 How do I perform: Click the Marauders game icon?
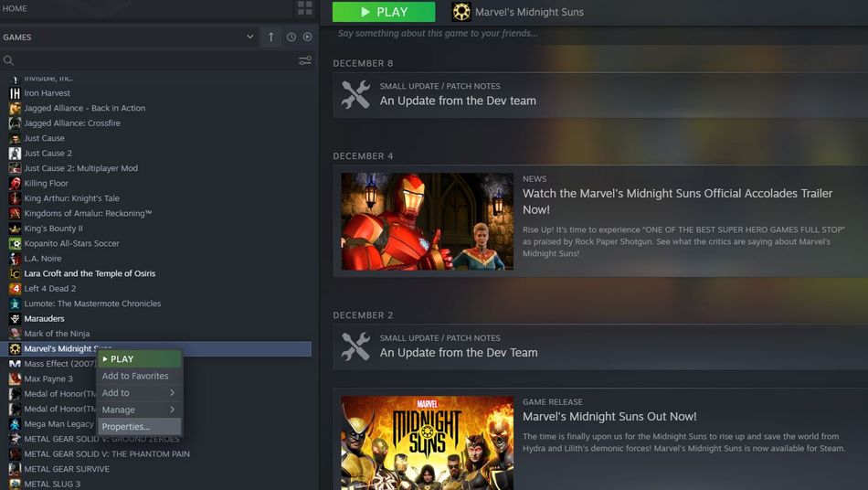click(x=15, y=318)
